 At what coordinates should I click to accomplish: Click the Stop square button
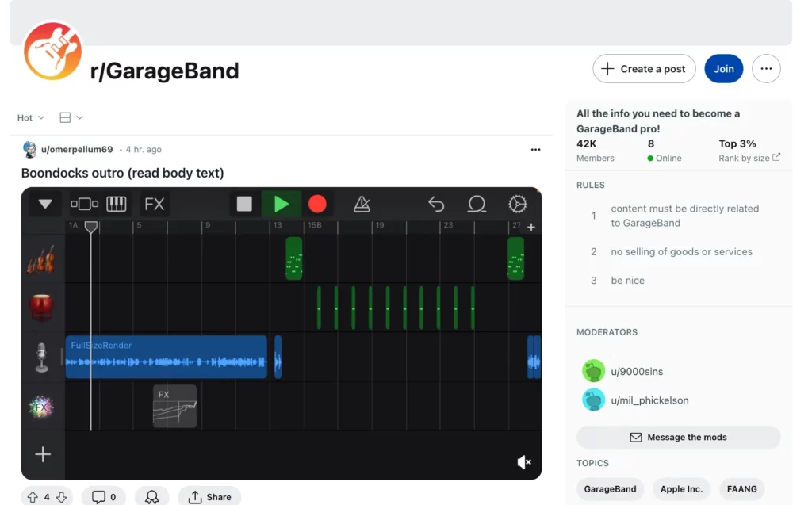tap(244, 205)
